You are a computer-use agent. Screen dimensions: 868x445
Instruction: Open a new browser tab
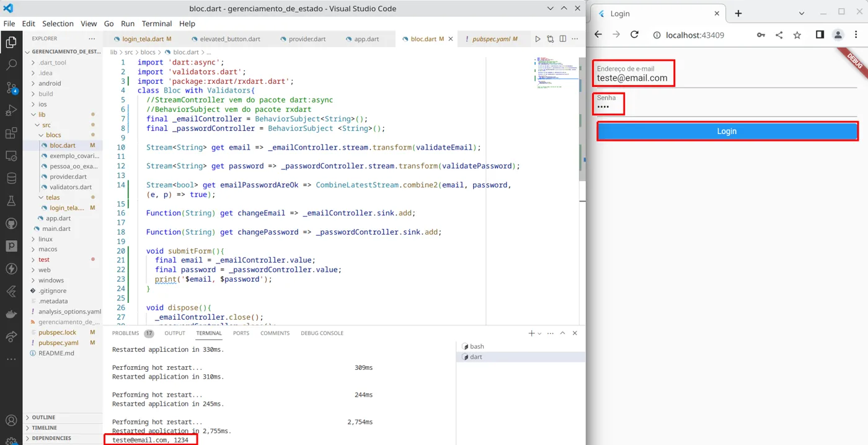(738, 13)
